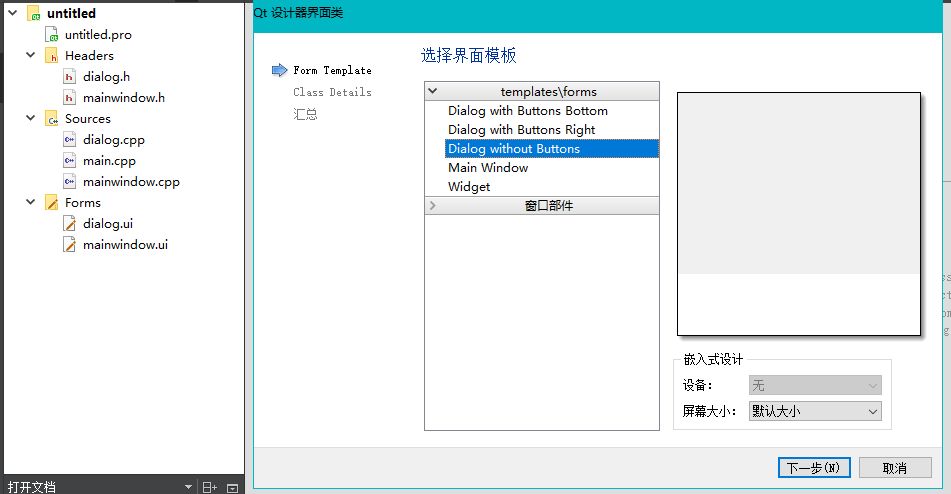Open mainwindow.h header file

pos(123,98)
